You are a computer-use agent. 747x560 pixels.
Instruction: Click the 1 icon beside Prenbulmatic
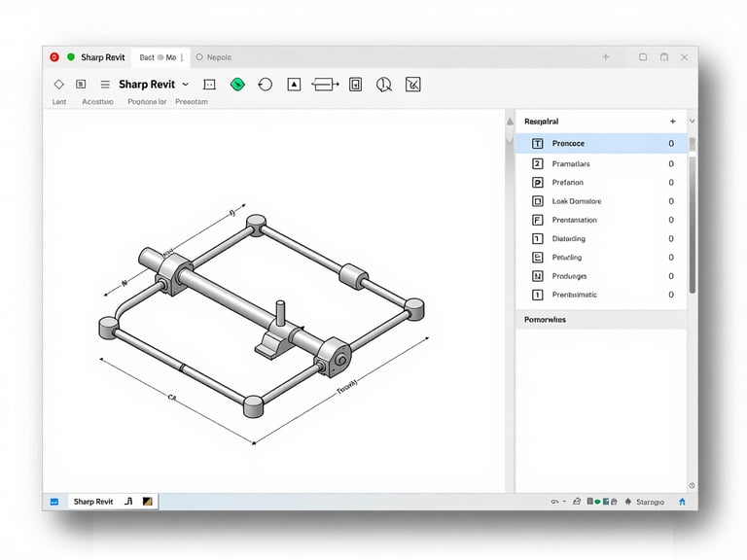(x=537, y=295)
